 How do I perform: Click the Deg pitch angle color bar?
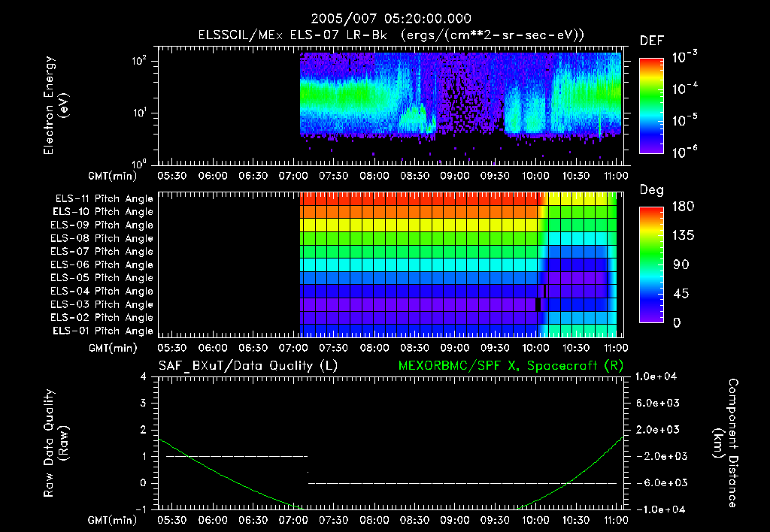pos(652,264)
